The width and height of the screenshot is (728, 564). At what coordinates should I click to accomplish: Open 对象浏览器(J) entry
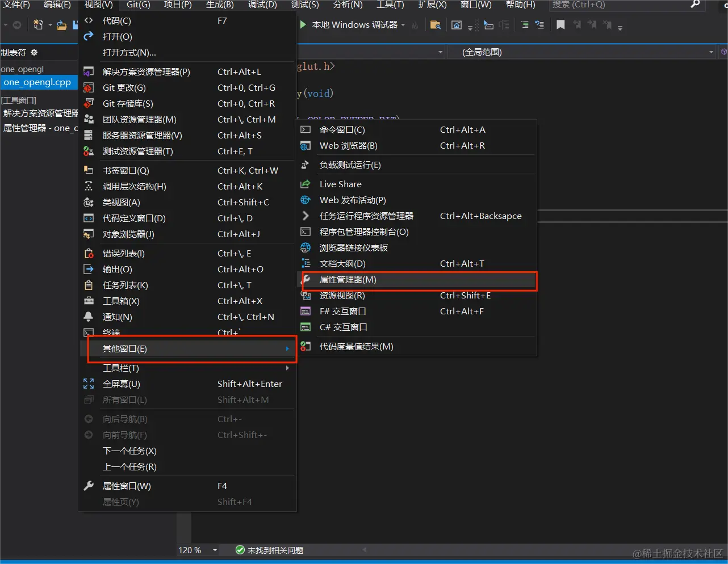188,234
